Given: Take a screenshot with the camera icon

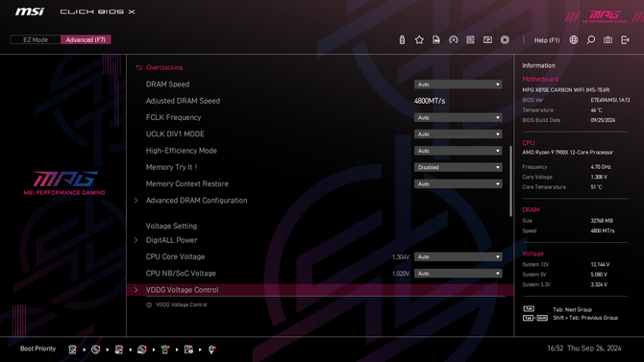Looking at the screenshot, I should click(x=607, y=39).
